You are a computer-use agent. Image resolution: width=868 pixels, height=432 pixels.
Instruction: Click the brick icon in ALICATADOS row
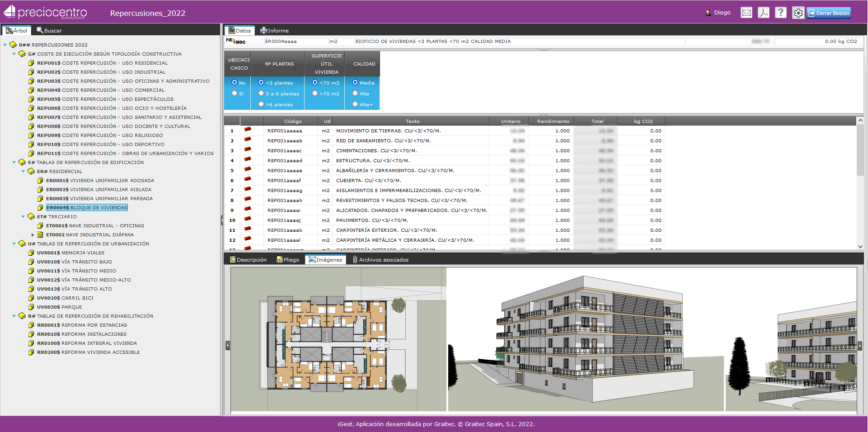coord(248,209)
